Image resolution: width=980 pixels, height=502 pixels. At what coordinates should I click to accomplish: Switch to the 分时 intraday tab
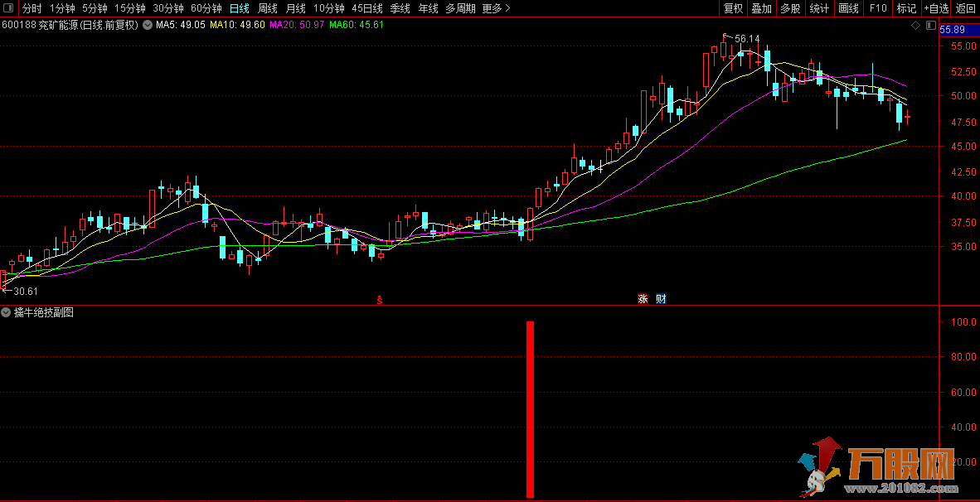coord(32,8)
